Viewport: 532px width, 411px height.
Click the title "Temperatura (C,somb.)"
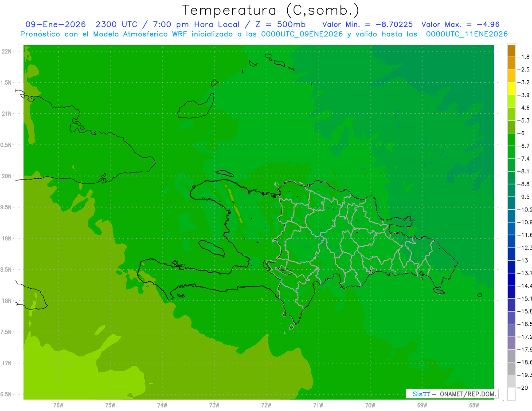point(270,10)
